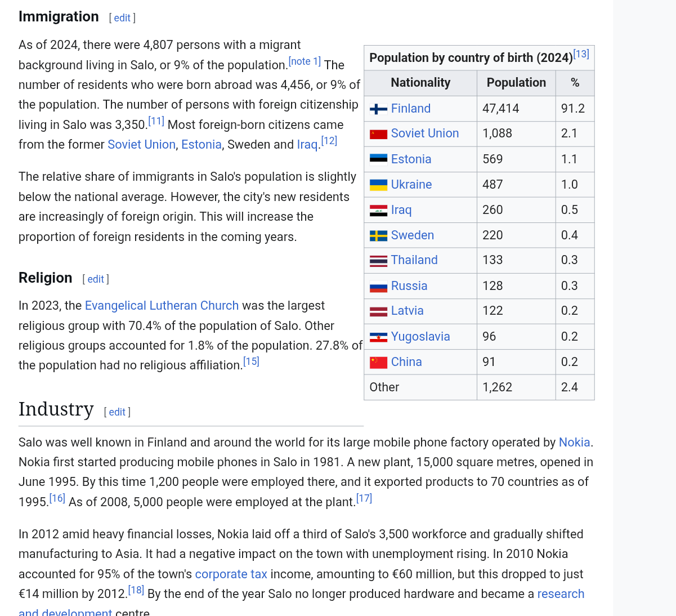Open the Iraq link in the table

point(401,210)
